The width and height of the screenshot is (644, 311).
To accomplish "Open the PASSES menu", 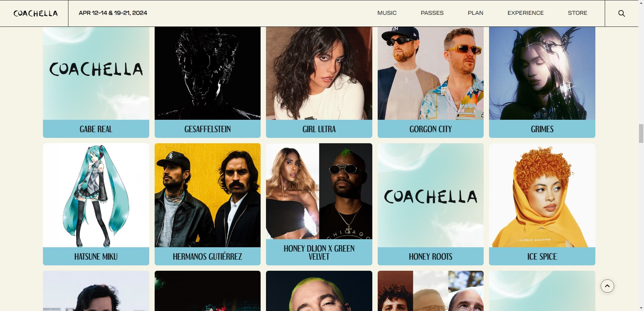I will pyautogui.click(x=432, y=13).
